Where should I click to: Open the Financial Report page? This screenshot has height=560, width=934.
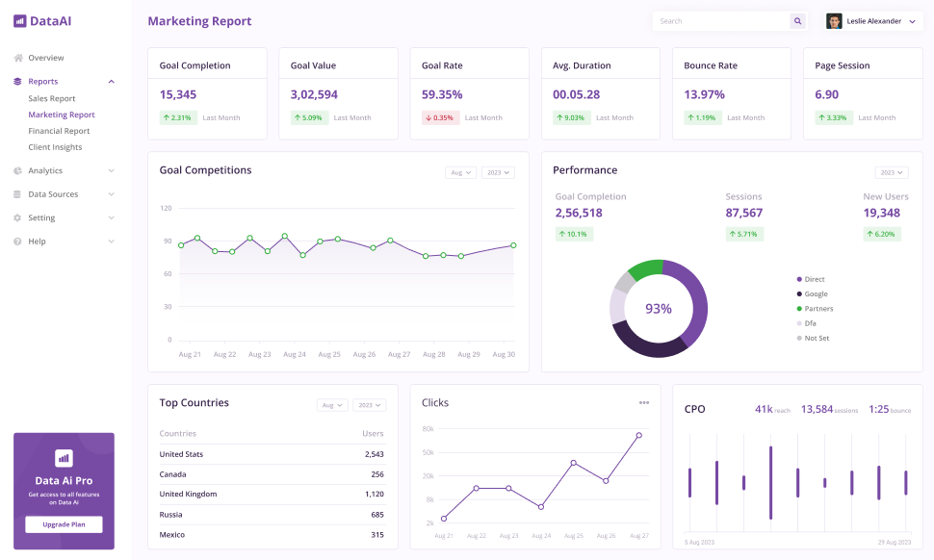point(60,131)
